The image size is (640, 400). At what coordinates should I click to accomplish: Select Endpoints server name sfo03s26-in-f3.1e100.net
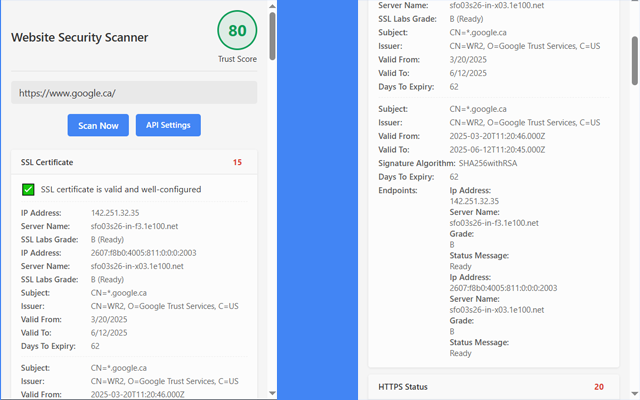point(494,223)
